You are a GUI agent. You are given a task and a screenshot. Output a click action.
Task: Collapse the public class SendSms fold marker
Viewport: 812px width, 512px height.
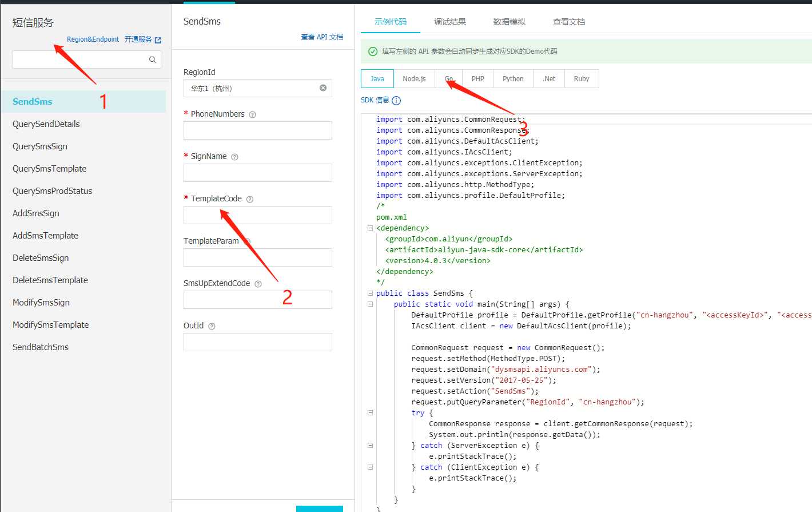[370, 293]
